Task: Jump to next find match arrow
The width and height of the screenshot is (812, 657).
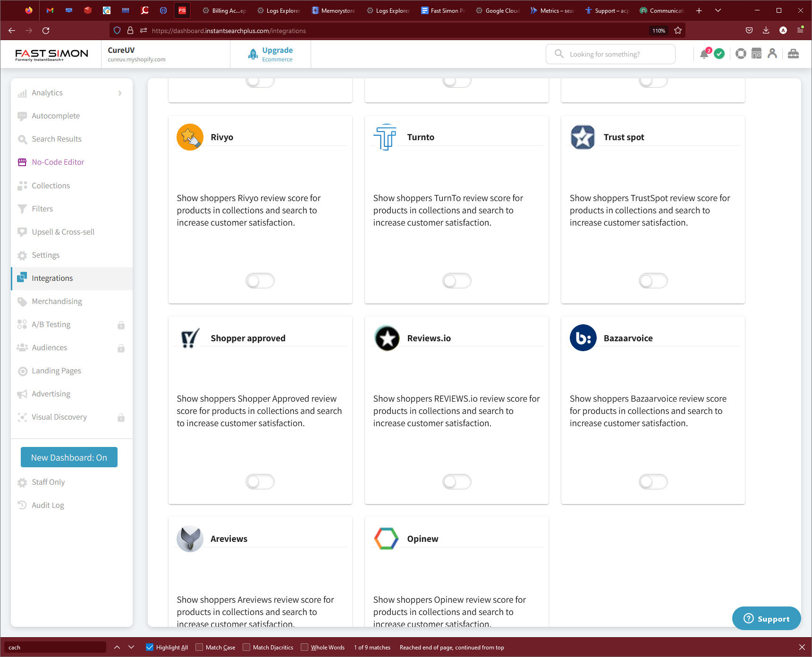Action: click(x=131, y=647)
